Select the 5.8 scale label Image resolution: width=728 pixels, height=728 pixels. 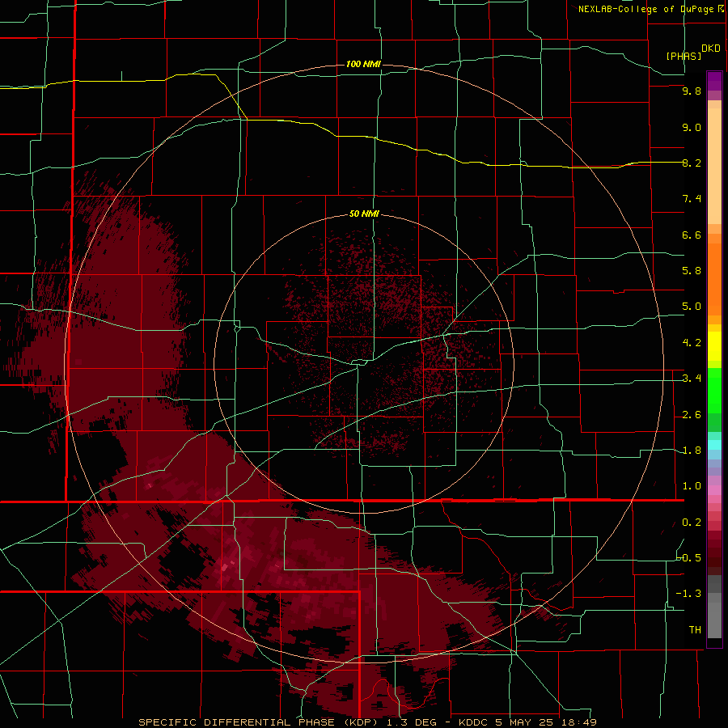pyautogui.click(x=692, y=271)
